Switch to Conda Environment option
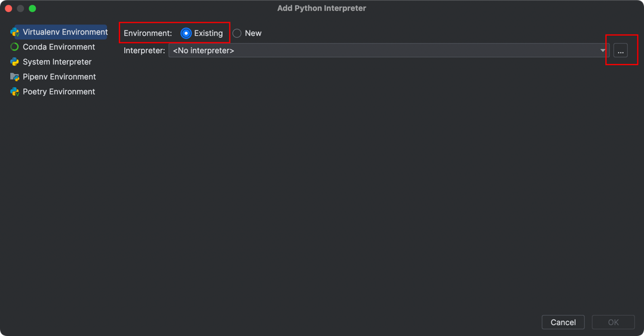 click(x=59, y=47)
